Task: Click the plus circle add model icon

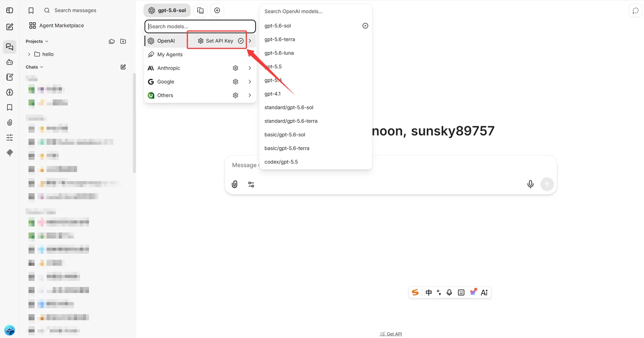Action: tap(217, 10)
